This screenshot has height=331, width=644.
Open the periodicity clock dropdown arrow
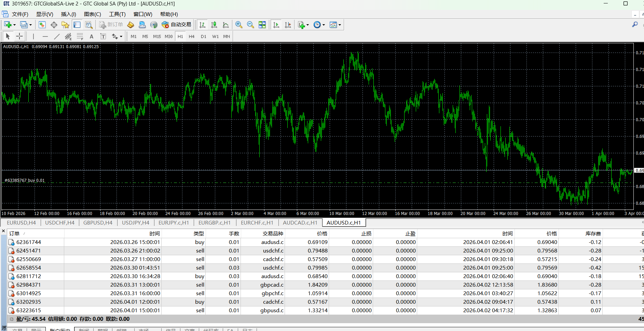(324, 25)
